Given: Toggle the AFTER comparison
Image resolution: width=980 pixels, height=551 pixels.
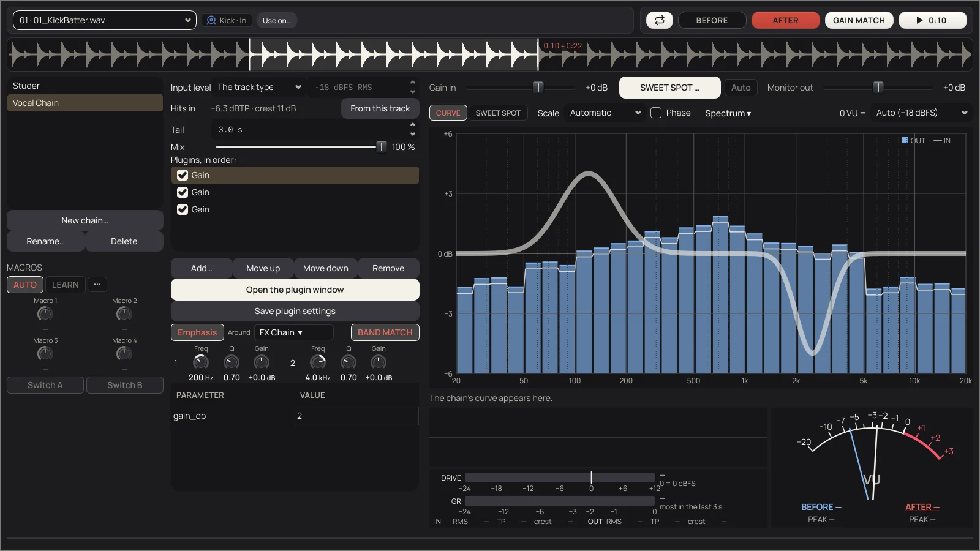Looking at the screenshot, I should pyautogui.click(x=785, y=20).
